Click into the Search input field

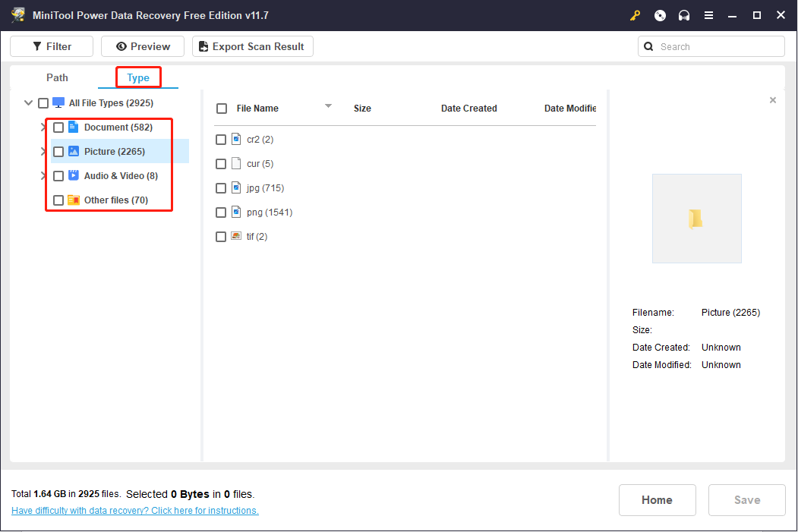coord(711,46)
